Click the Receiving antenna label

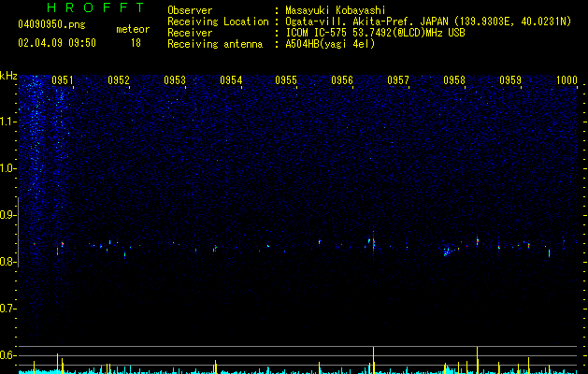click(x=215, y=44)
